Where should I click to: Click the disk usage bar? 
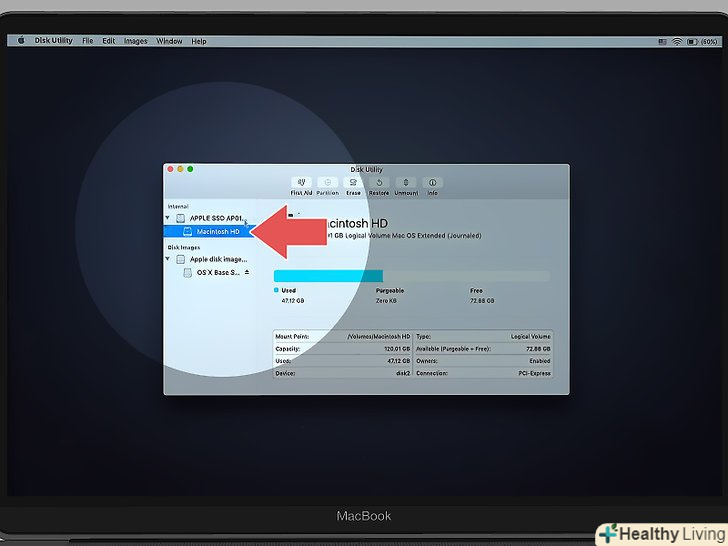[412, 276]
